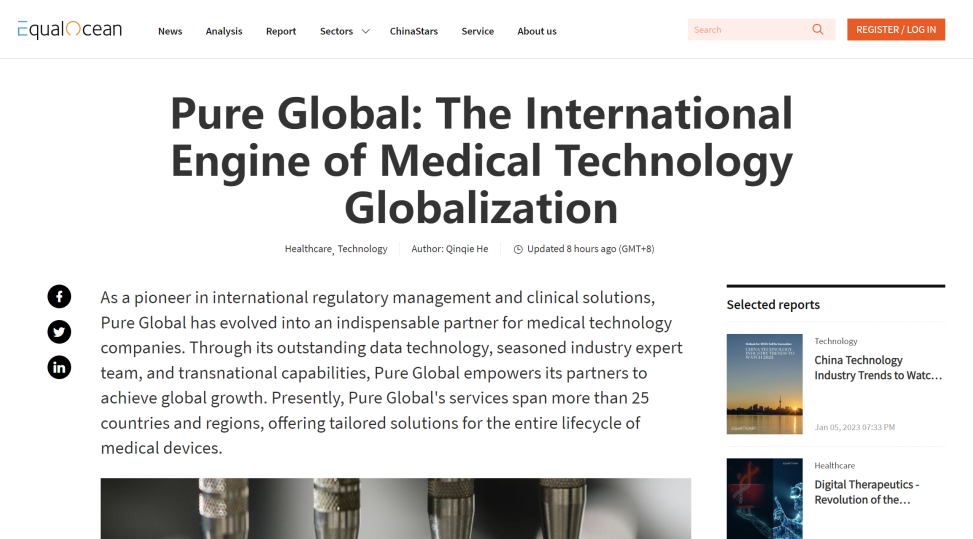Click the sunset skyline report thumbnail
This screenshot has width=973, height=539.
pos(764,384)
